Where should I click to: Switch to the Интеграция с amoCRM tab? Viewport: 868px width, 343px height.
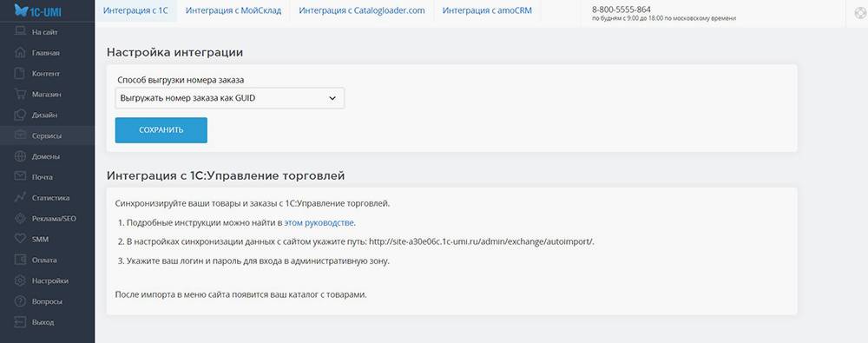coord(487,10)
